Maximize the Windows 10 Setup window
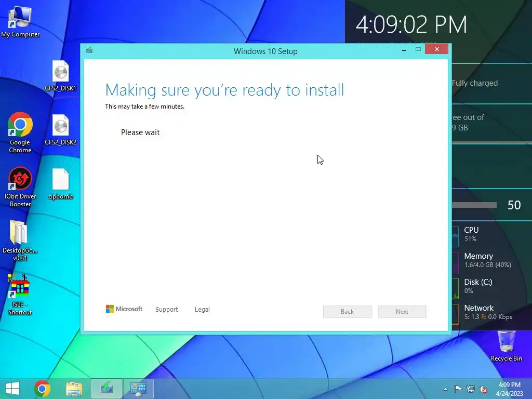The height and width of the screenshot is (399, 532). 418,49
